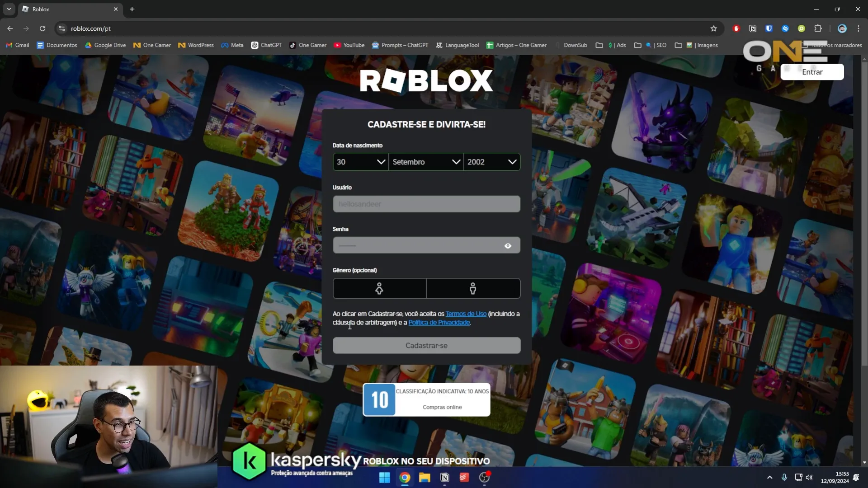This screenshot has height=488, width=868.
Task: Click the male gender icon option
Action: 473,288
